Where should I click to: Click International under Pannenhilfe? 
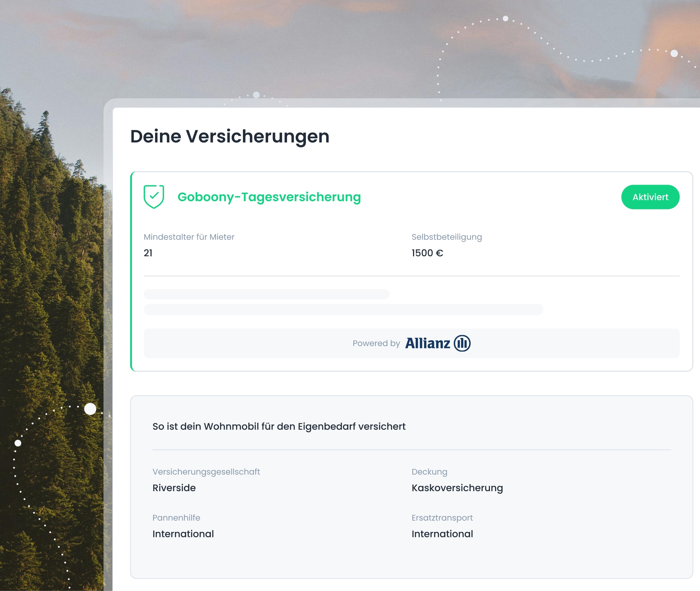[183, 534]
